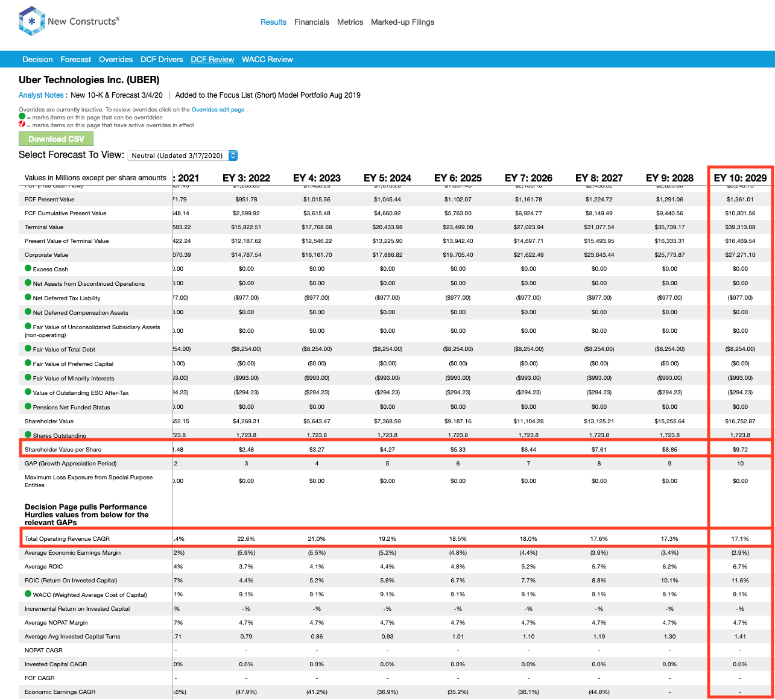Click the $1,361.01 FCF present value cell
This screenshot has width=775, height=700.
pos(740,199)
